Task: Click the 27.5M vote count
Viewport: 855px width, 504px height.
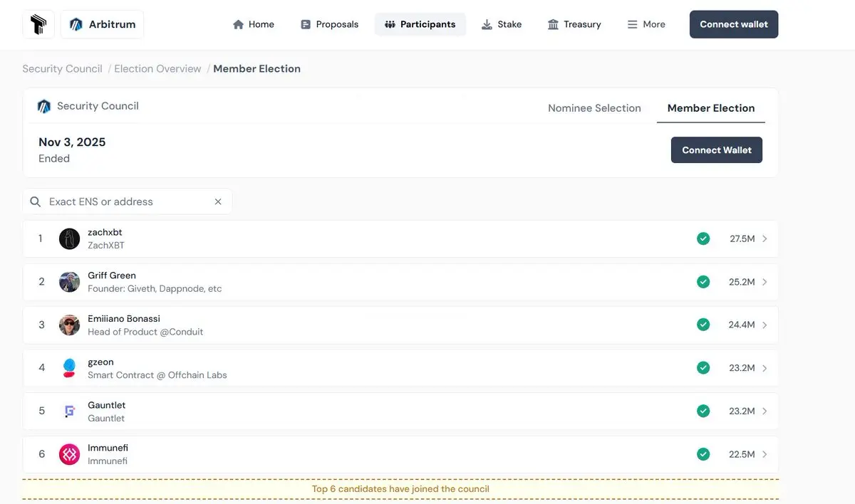Action: point(742,239)
